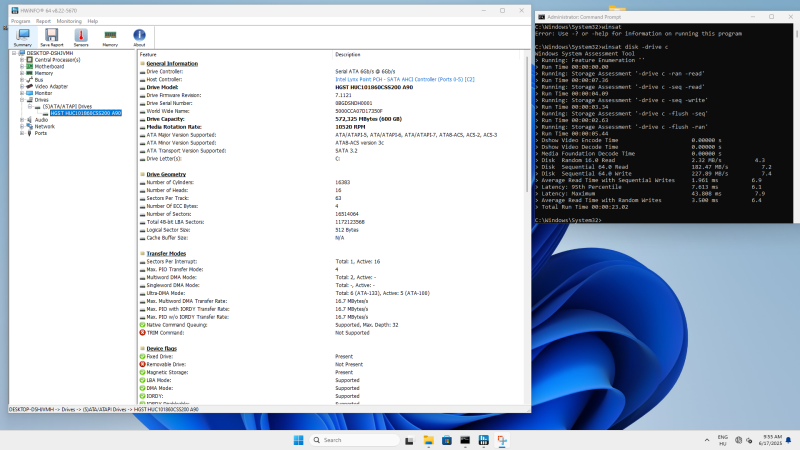This screenshot has width=800, height=450.
Task: Select the TRIM Command row label
Action: click(x=165, y=333)
